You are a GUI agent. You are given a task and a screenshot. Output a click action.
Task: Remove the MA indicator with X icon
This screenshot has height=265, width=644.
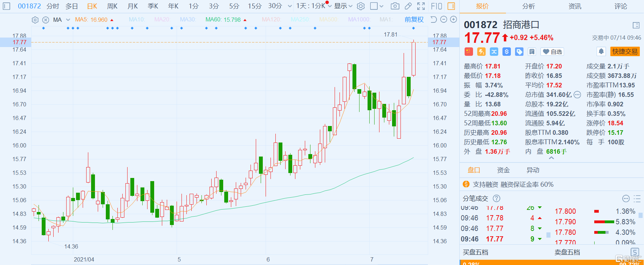pos(46,20)
